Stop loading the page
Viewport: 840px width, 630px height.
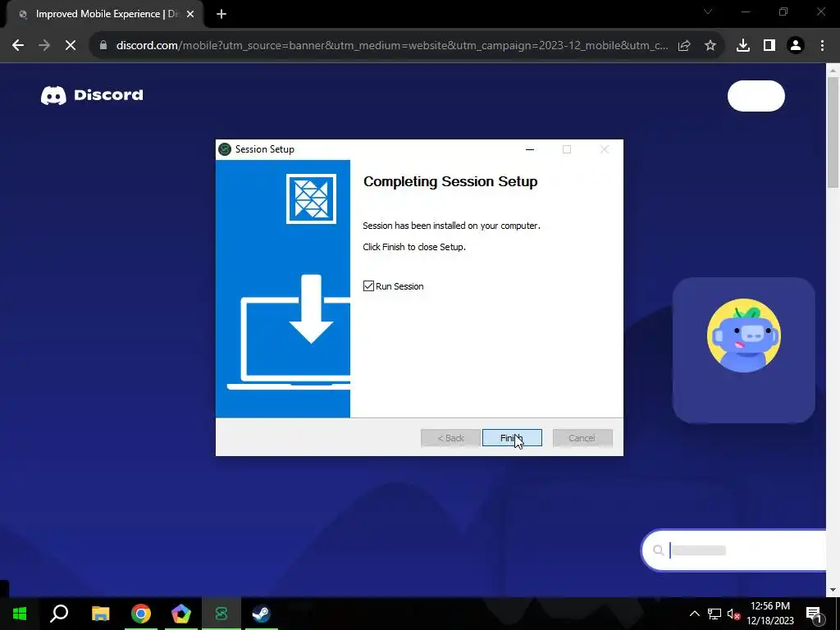tap(71, 46)
